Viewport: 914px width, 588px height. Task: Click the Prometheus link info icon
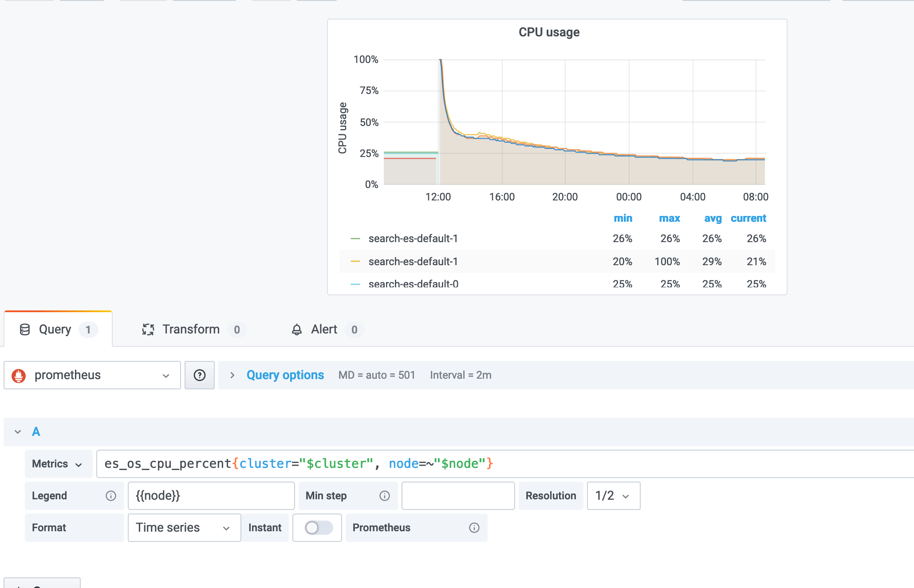(x=474, y=528)
